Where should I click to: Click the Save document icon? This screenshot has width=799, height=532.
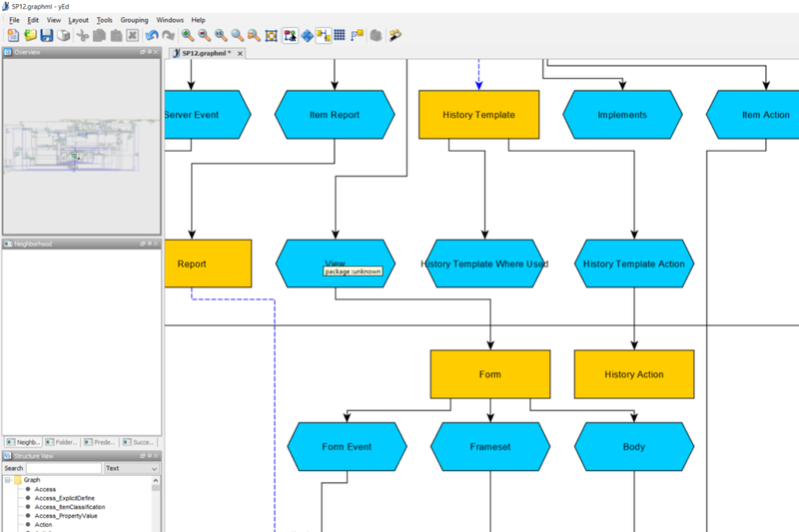coord(46,35)
